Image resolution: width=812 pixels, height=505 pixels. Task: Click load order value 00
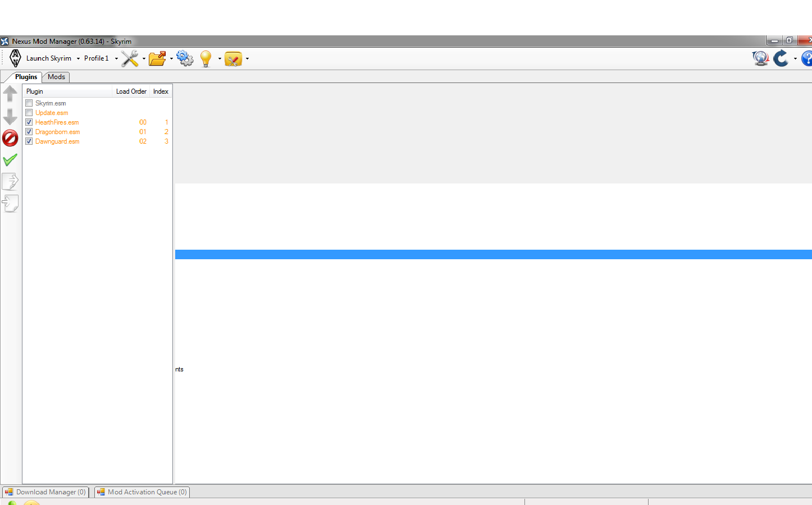[143, 122]
